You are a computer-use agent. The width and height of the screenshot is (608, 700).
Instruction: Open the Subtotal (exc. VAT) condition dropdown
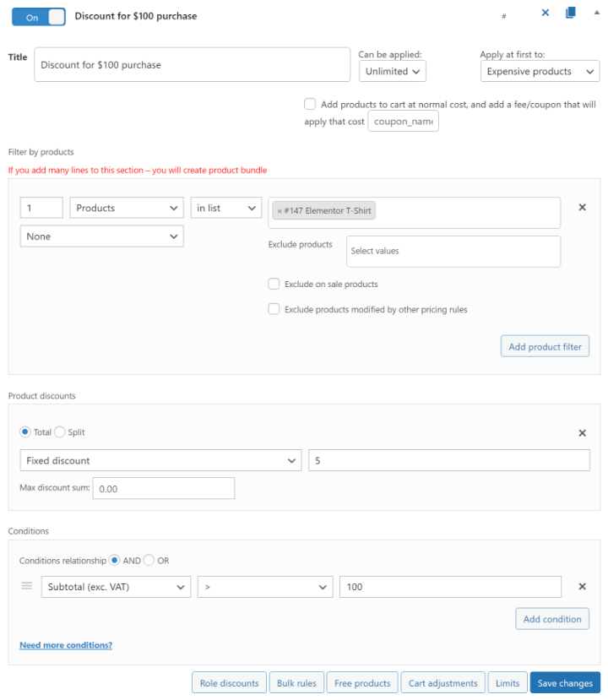pyautogui.click(x=116, y=587)
